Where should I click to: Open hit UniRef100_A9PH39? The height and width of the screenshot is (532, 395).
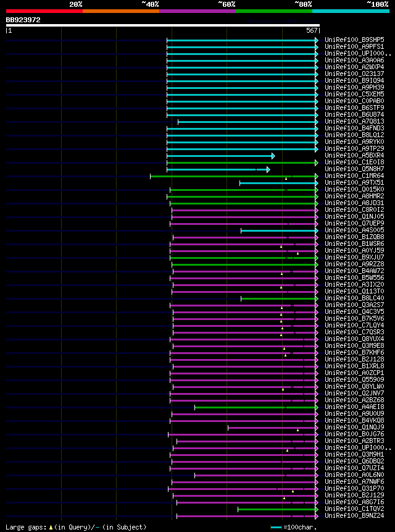[354, 88]
